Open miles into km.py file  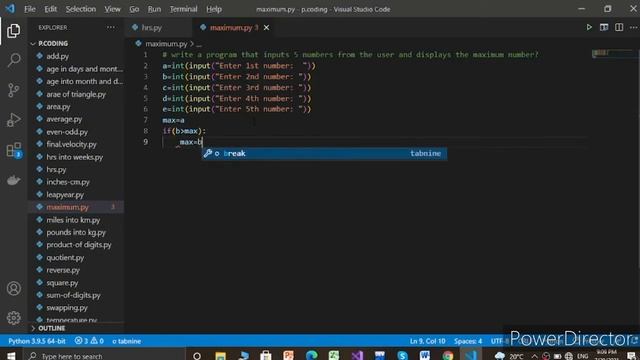[x=73, y=220]
